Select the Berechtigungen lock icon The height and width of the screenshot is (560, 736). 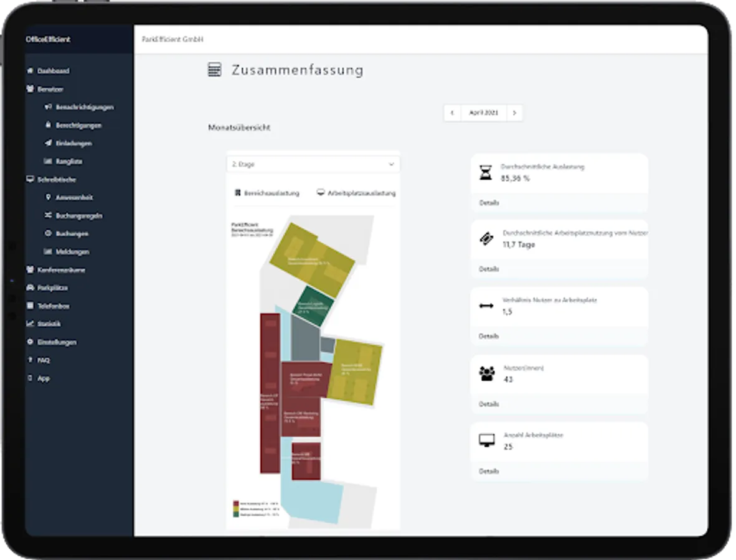tap(48, 125)
